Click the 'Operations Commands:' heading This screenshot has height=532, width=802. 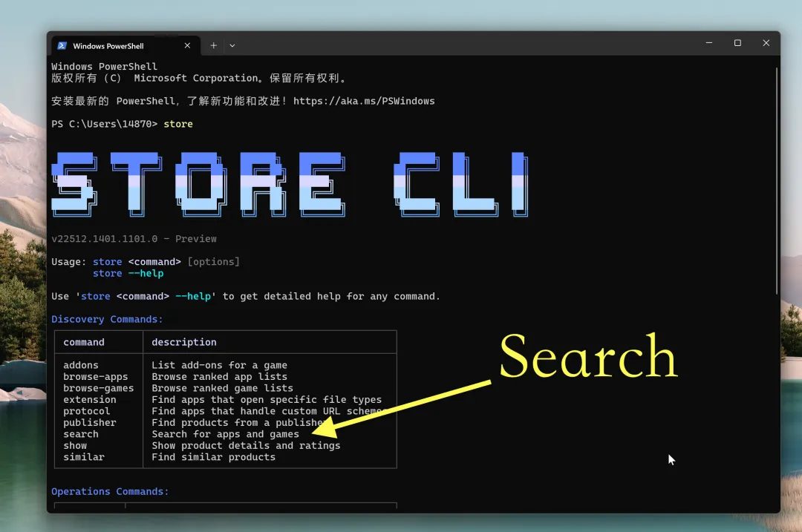coord(110,492)
